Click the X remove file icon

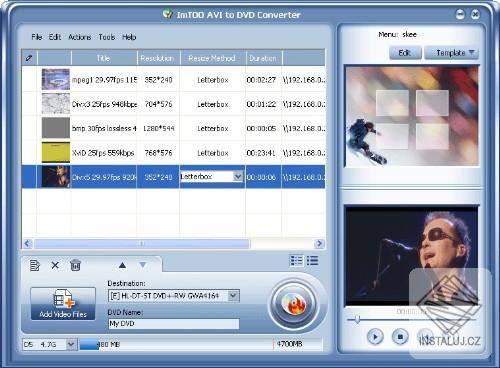coord(55,265)
